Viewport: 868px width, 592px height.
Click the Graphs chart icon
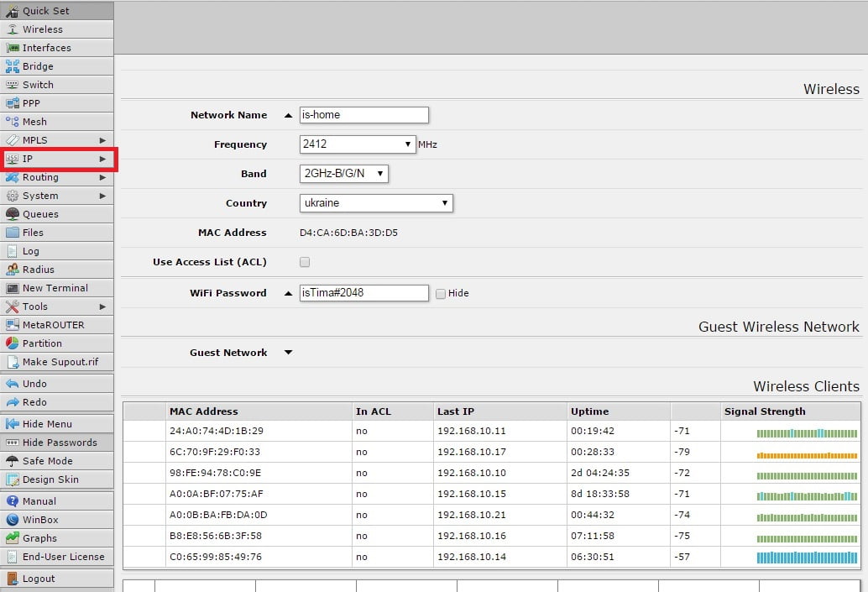13,538
